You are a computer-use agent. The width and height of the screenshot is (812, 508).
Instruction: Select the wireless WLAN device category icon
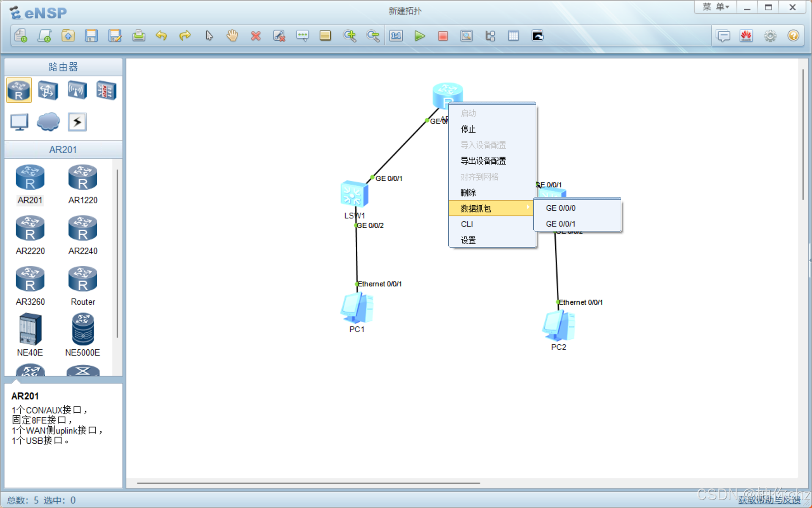coord(77,90)
